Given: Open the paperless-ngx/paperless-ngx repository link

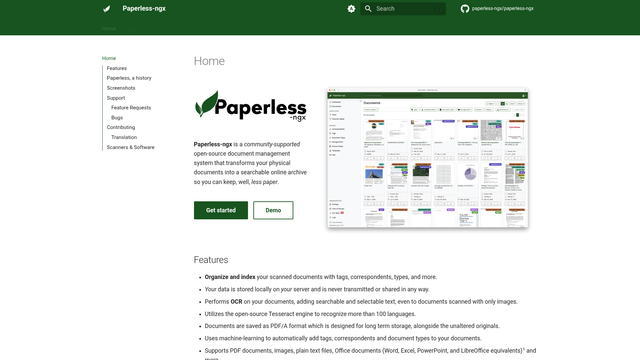Looking at the screenshot, I should coord(497,9).
